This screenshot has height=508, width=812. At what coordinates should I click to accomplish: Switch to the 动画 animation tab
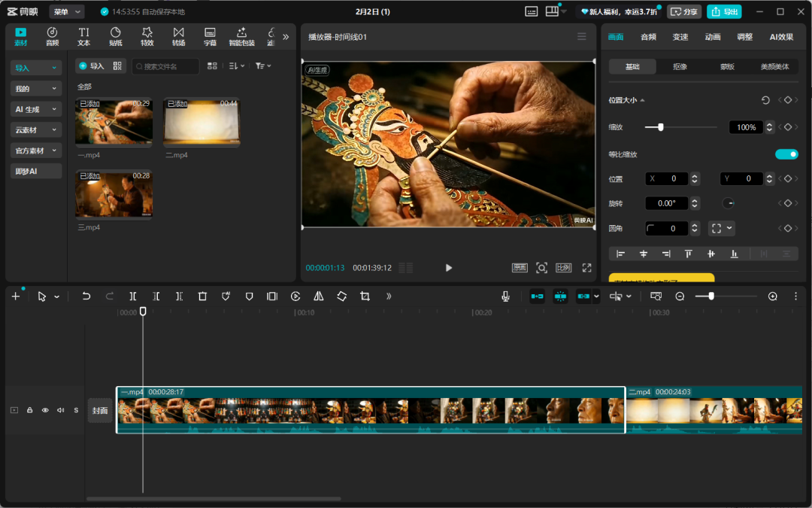pos(713,37)
